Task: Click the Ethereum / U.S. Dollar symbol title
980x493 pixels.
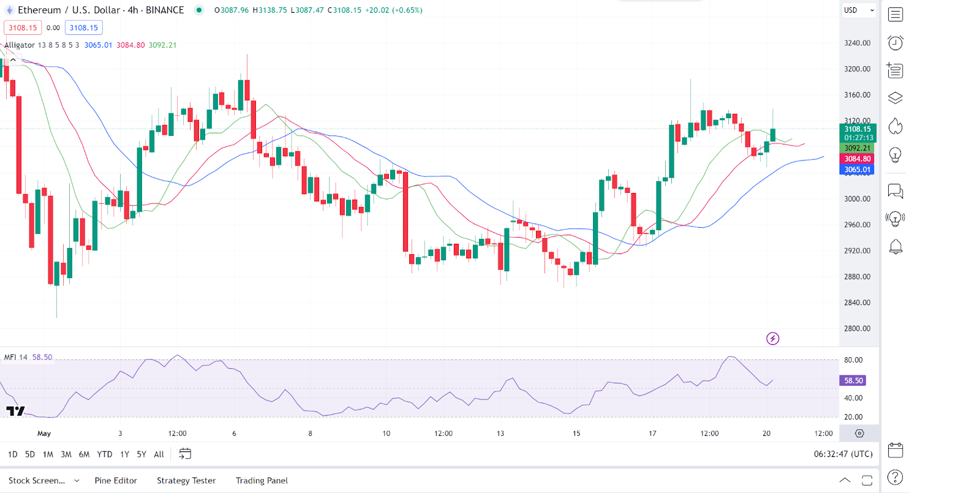Action: pos(70,10)
